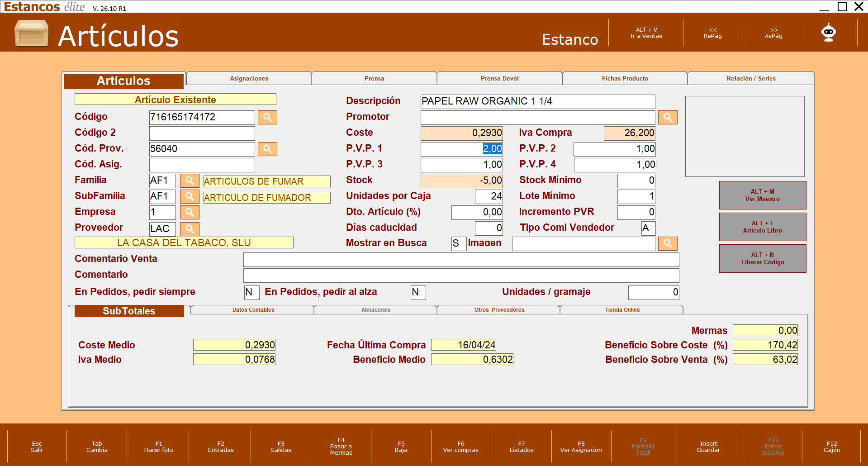The width and height of the screenshot is (868, 466).
Task: Open the Fichas Producto tab
Action: 625,78
